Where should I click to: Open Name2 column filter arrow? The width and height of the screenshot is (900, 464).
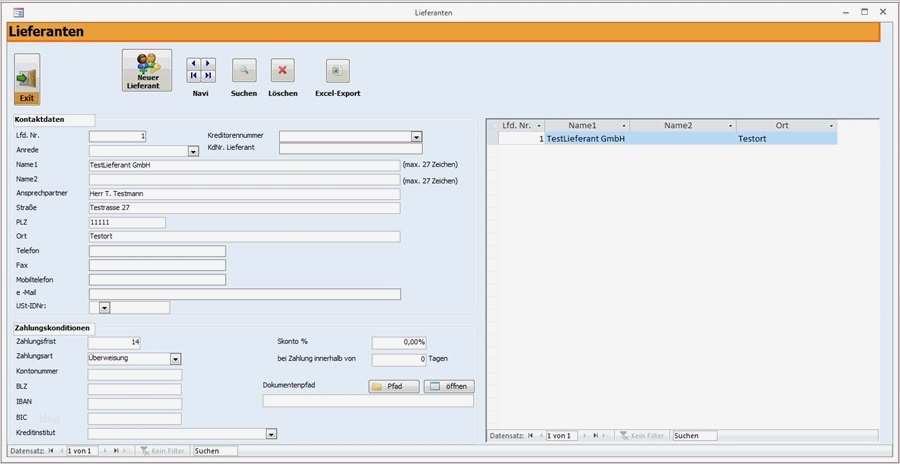coord(730,125)
